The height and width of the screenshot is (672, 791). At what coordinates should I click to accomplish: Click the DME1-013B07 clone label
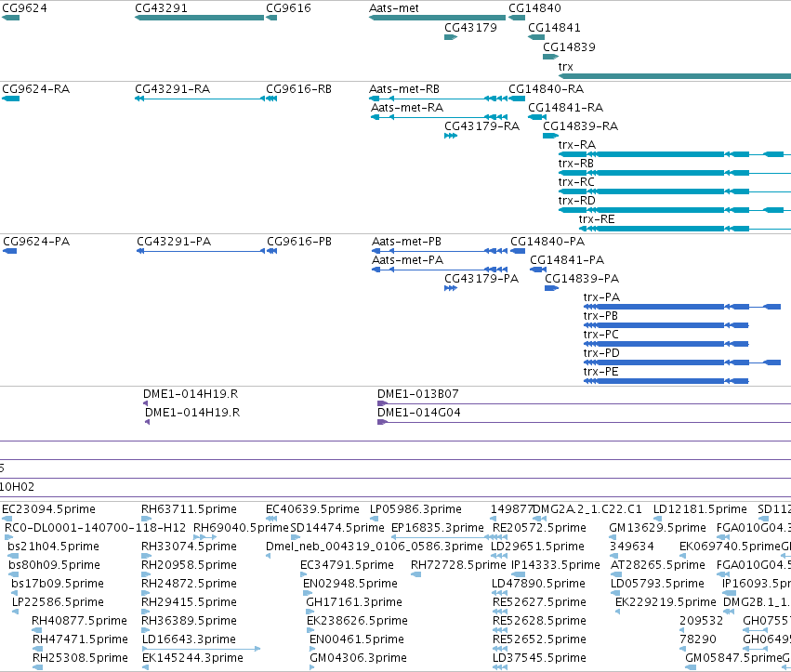[417, 394]
